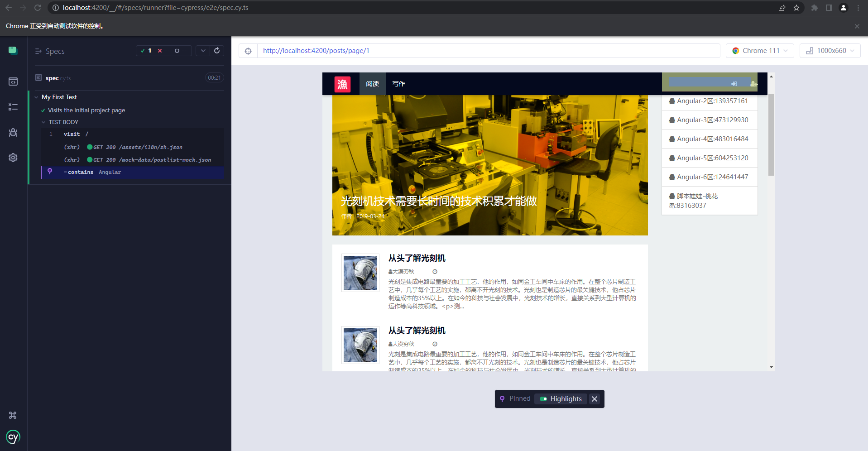Toggle the Highlights switch
This screenshot has height=451, width=868.
coord(543,399)
